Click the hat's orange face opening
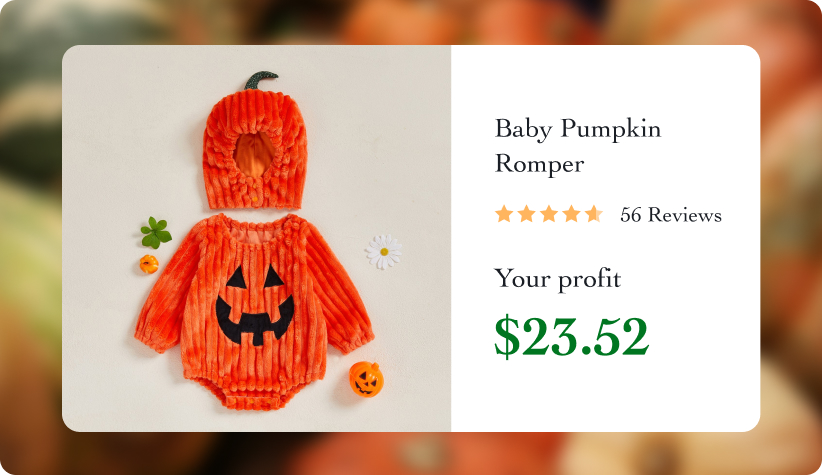The image size is (822, 475). (x=254, y=154)
